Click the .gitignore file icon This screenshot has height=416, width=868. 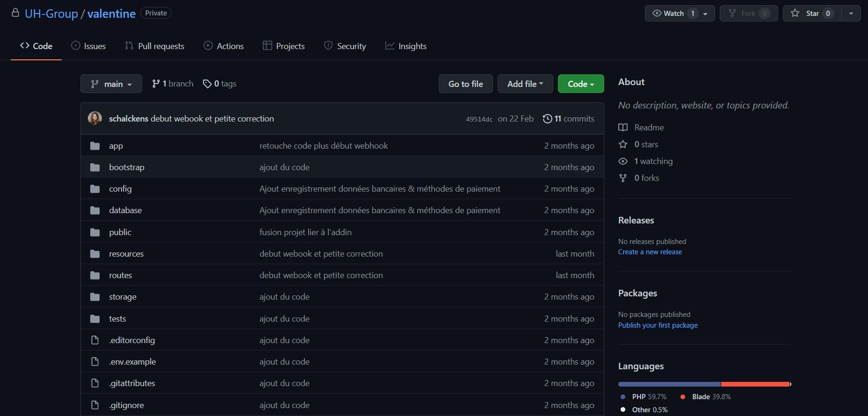95,405
